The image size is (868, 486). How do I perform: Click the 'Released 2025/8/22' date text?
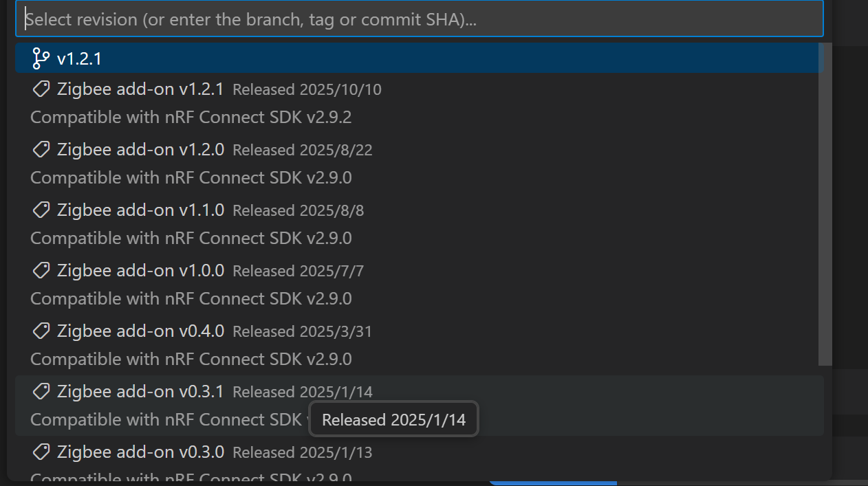(303, 151)
